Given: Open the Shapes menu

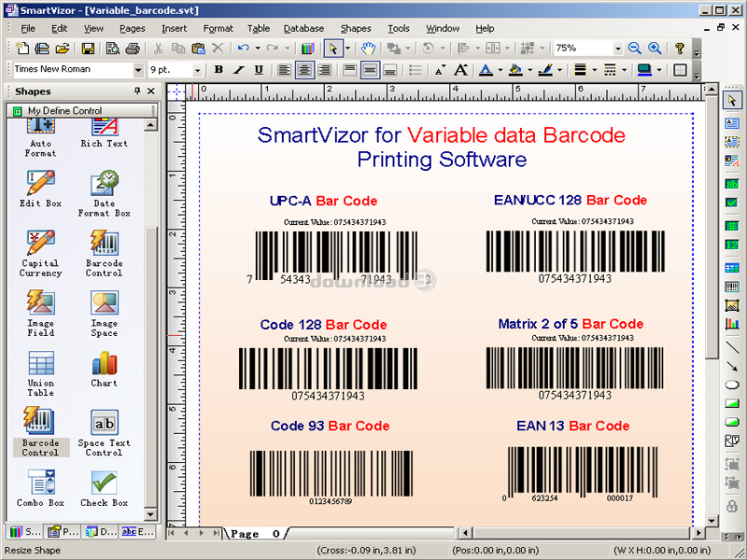Looking at the screenshot, I should 356,29.
